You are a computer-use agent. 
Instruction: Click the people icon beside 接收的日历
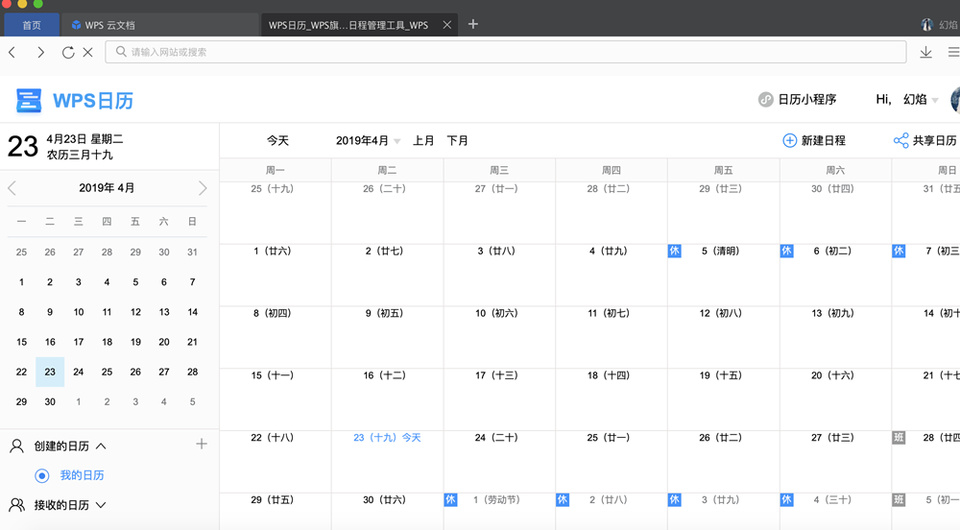point(17,505)
